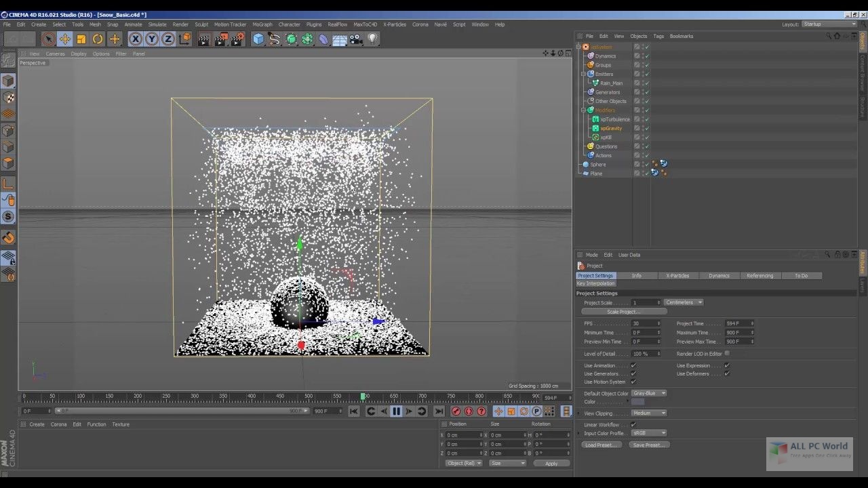
Task: Open the View Clipping Medium dropdown
Action: (649, 413)
